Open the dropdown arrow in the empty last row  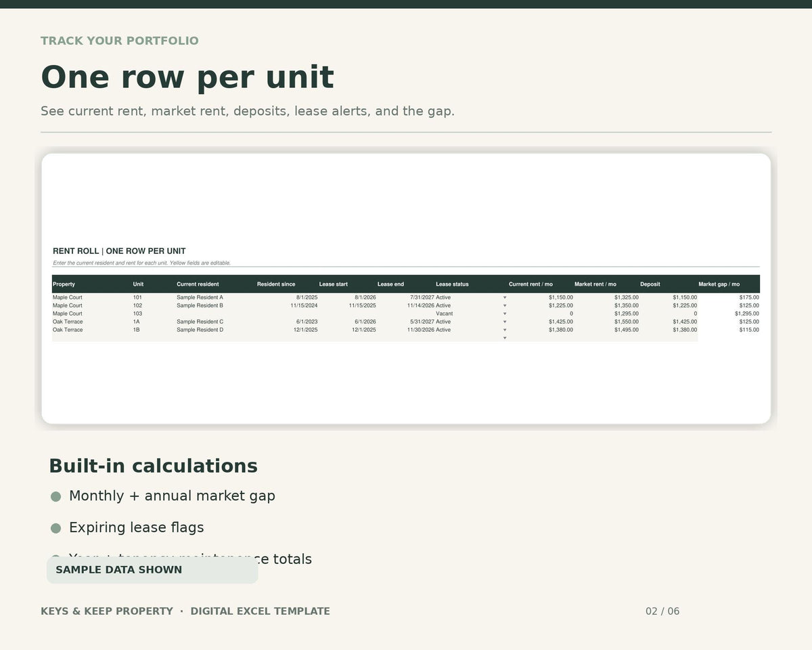(505, 338)
